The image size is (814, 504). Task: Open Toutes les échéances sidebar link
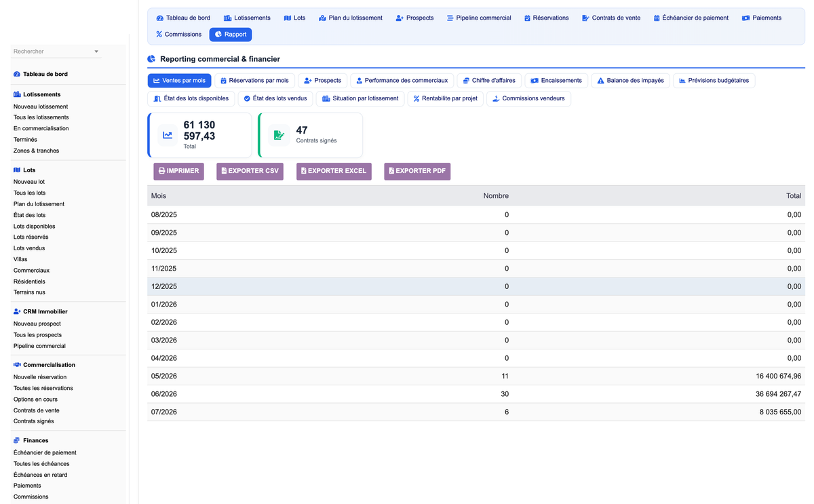pyautogui.click(x=41, y=464)
